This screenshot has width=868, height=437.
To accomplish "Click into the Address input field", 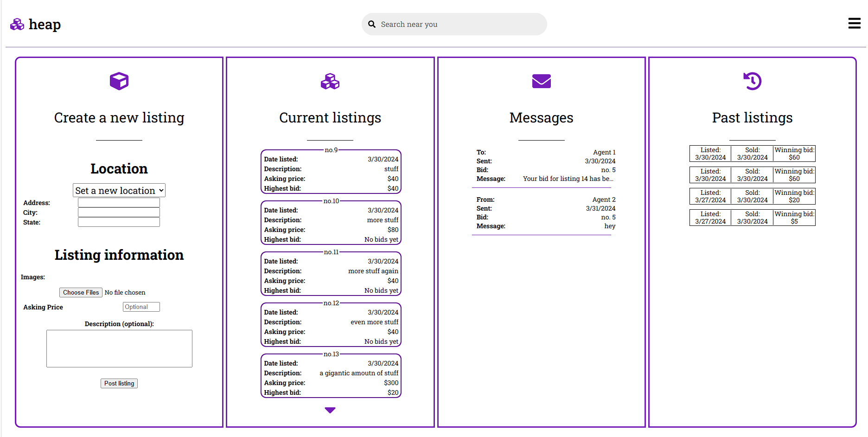I will click(x=119, y=203).
